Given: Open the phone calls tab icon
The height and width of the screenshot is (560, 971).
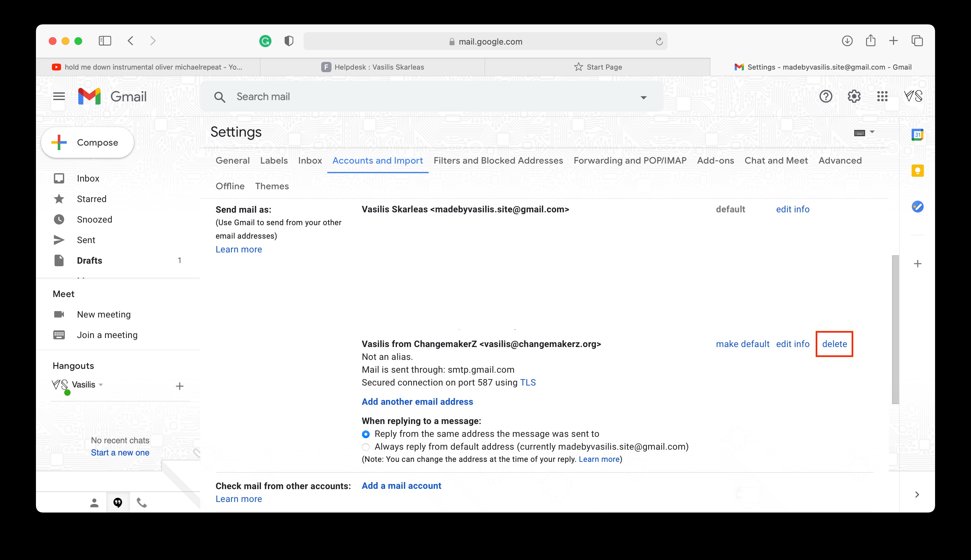Looking at the screenshot, I should [x=142, y=503].
